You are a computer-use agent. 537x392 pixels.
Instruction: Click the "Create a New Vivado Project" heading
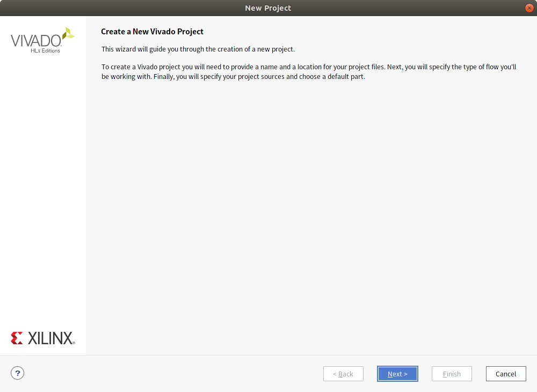coord(152,32)
